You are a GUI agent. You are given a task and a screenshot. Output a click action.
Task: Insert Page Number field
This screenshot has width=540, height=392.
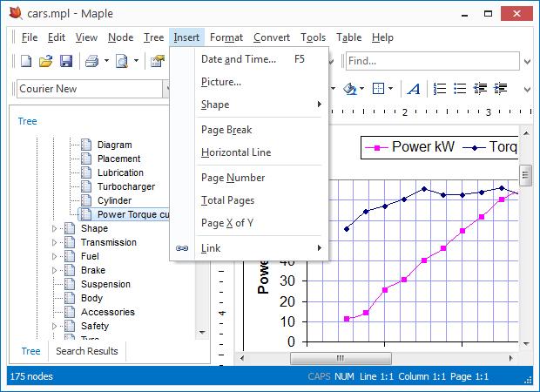coord(249,178)
